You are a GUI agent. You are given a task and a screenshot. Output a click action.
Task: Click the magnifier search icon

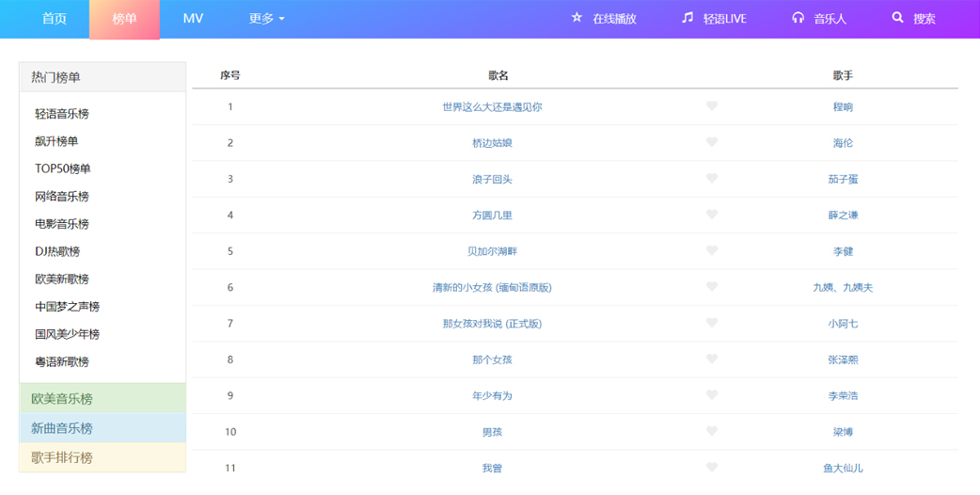click(x=897, y=18)
